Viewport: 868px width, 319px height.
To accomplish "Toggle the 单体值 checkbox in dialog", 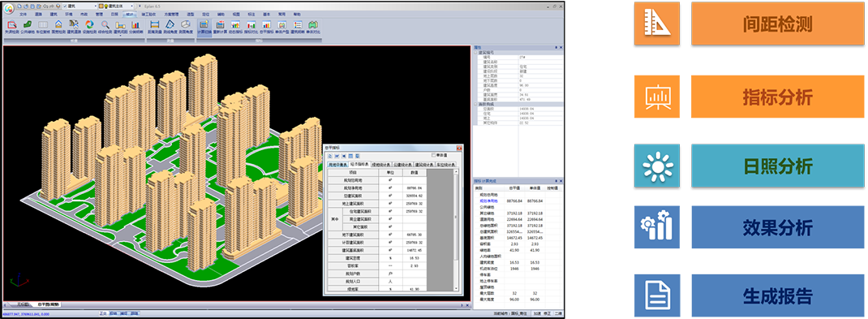I will point(433,156).
